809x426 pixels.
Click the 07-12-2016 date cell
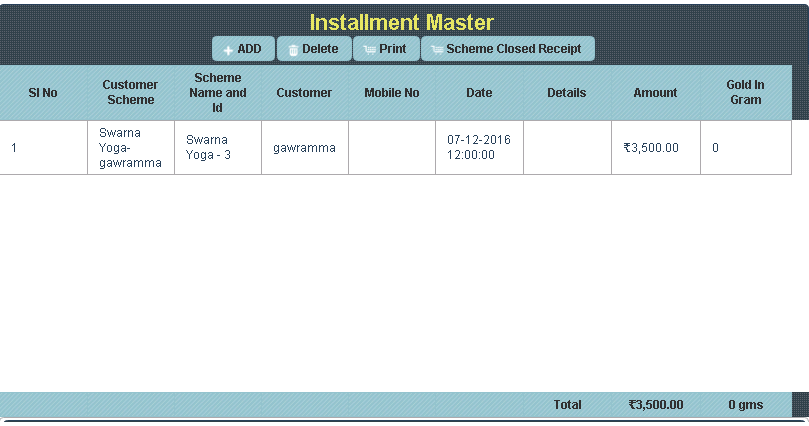[479, 148]
